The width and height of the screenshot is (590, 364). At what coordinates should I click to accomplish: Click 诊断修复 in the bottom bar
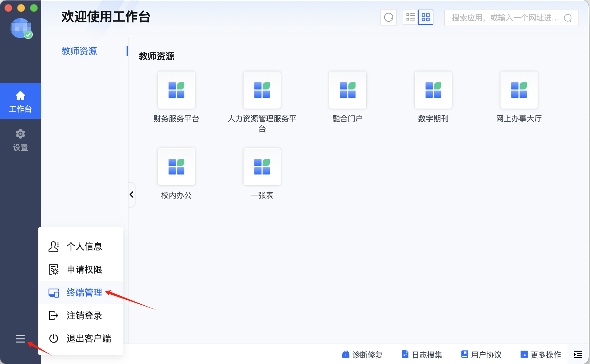362,354
